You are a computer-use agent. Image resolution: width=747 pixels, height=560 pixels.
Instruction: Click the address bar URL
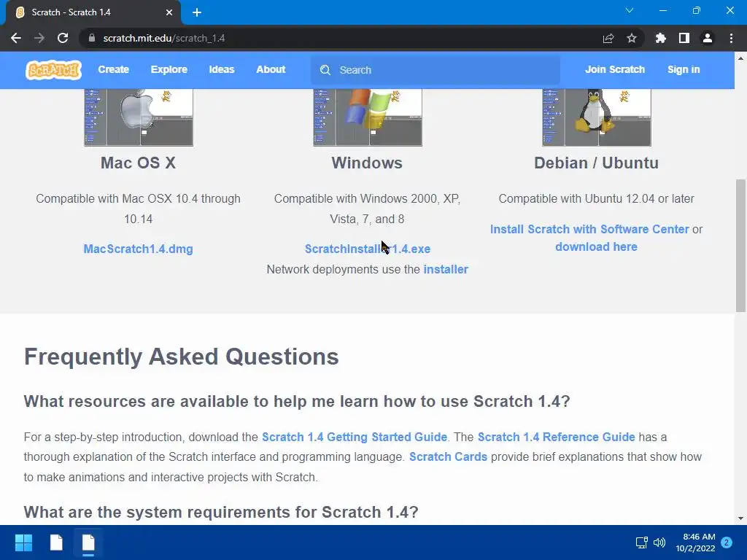[x=164, y=38]
